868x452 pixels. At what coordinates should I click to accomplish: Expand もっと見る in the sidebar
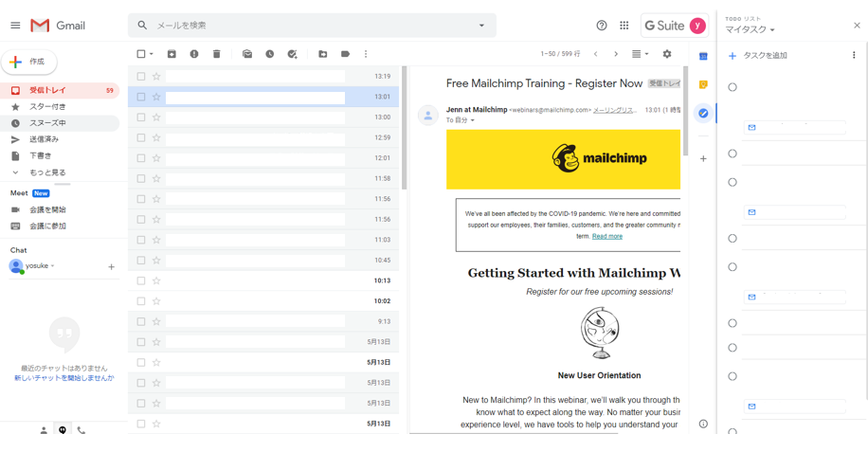point(47,172)
